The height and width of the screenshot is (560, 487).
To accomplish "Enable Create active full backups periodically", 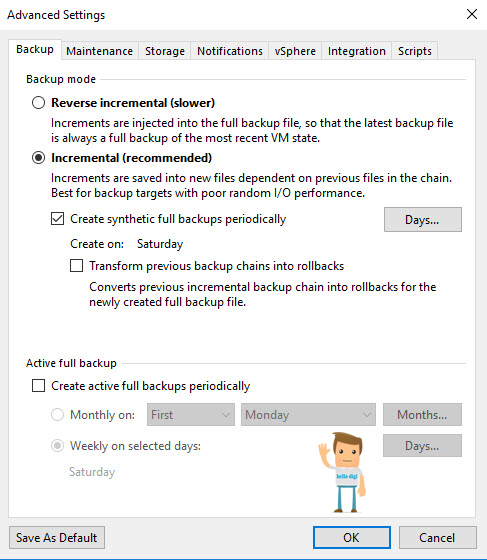I will coord(39,386).
